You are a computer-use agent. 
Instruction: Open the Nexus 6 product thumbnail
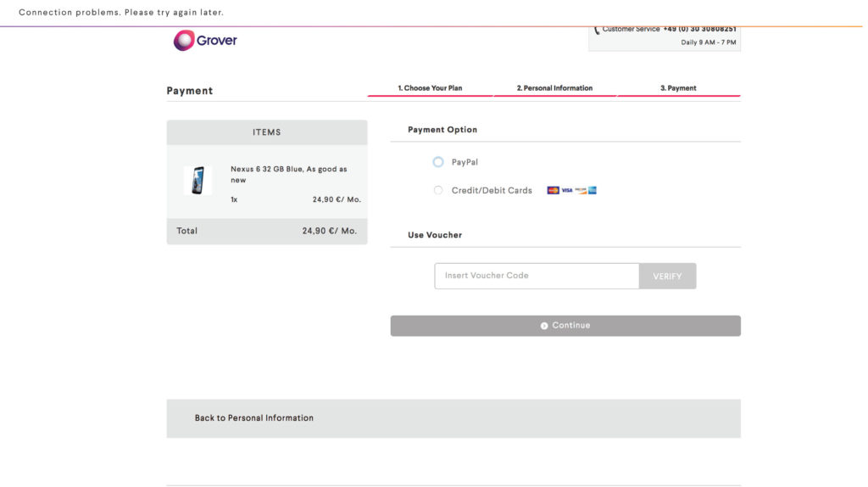pos(198,181)
